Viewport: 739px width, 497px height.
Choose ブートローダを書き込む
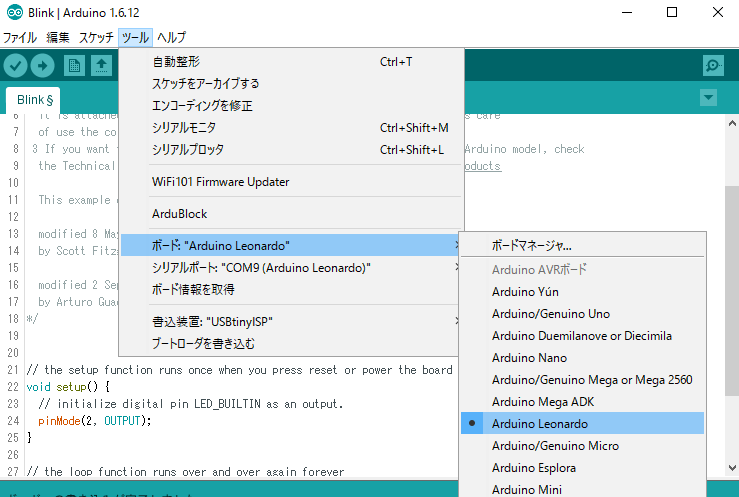(290, 343)
